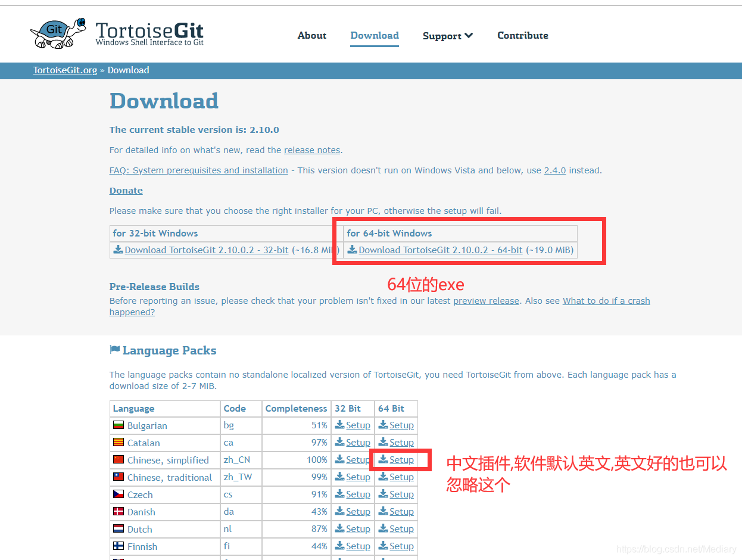This screenshot has height=560, width=742.
Task: Open the release notes link
Action: [x=312, y=150]
